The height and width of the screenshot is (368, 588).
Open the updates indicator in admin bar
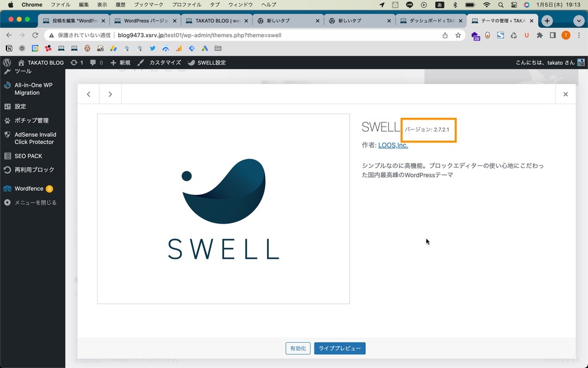[77, 63]
